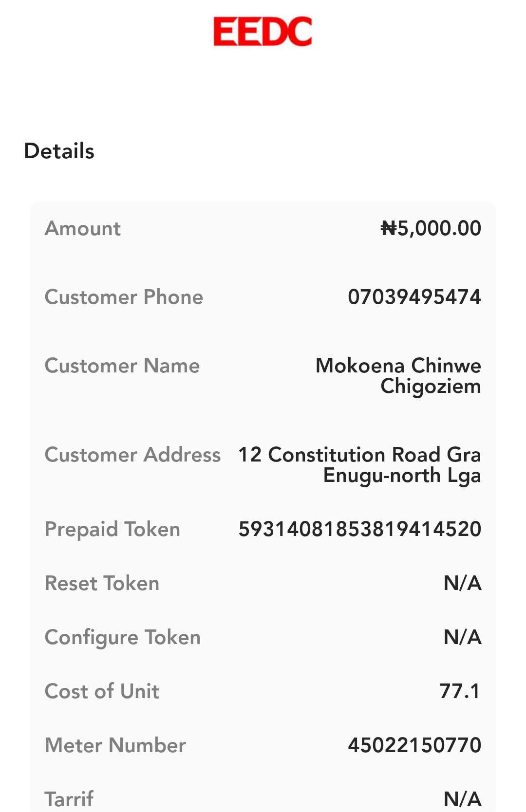Click customer phone number 07039495474

coord(414,297)
